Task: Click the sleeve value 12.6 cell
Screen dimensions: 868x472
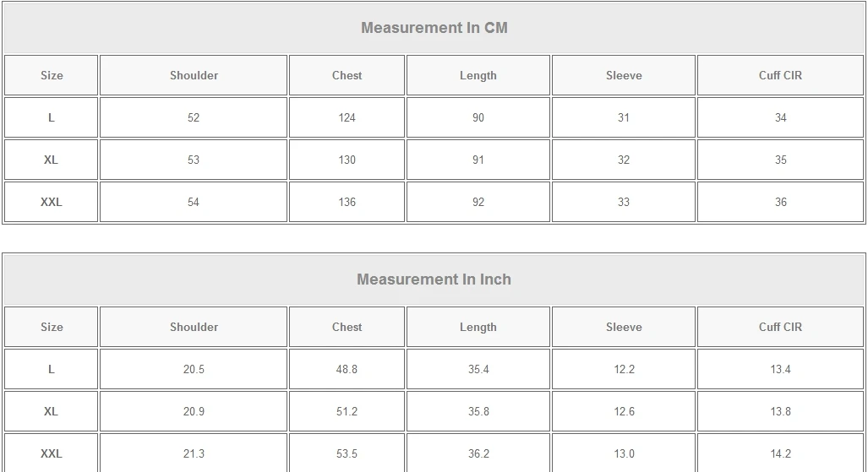Action: click(x=624, y=411)
